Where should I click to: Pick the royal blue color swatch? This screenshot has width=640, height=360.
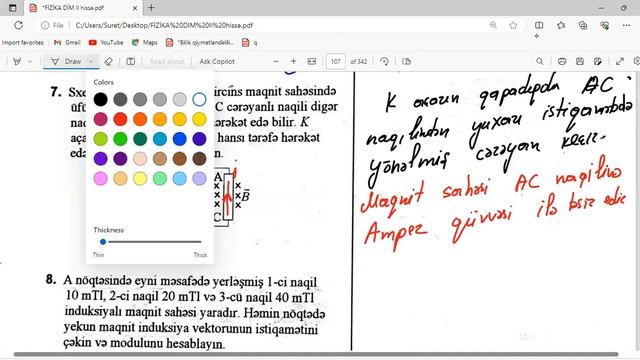pos(180,139)
